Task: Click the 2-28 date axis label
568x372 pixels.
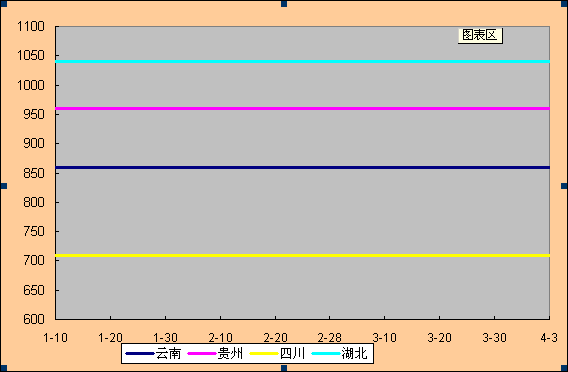Action: (x=330, y=338)
